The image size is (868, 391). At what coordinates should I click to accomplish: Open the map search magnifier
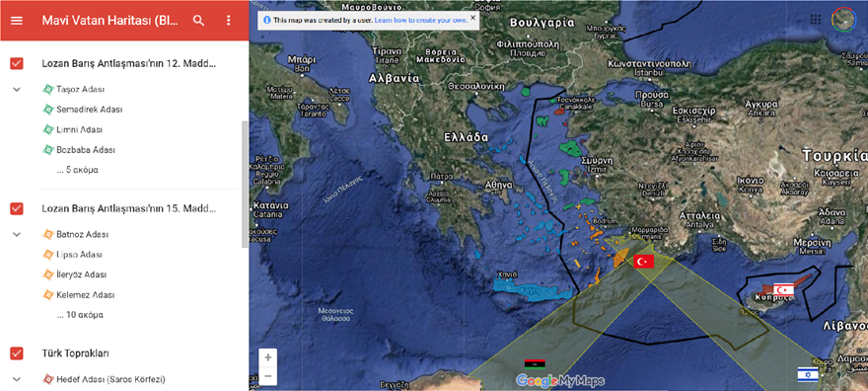[198, 21]
